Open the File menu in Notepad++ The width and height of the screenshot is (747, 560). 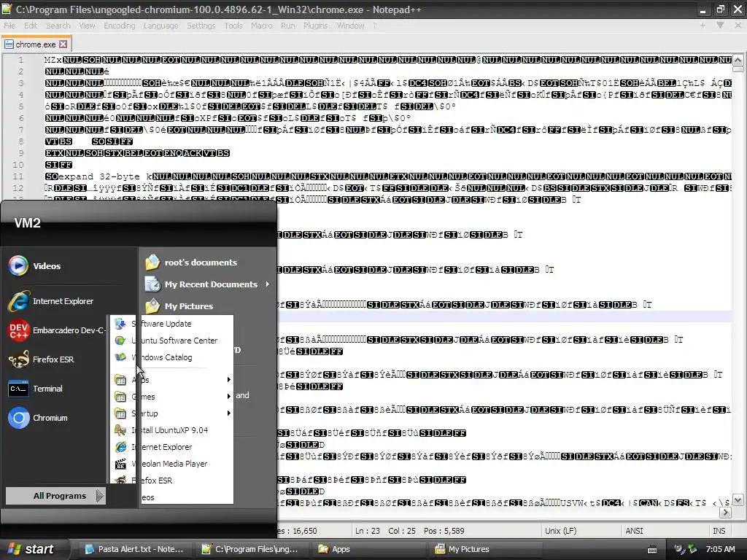point(9,26)
